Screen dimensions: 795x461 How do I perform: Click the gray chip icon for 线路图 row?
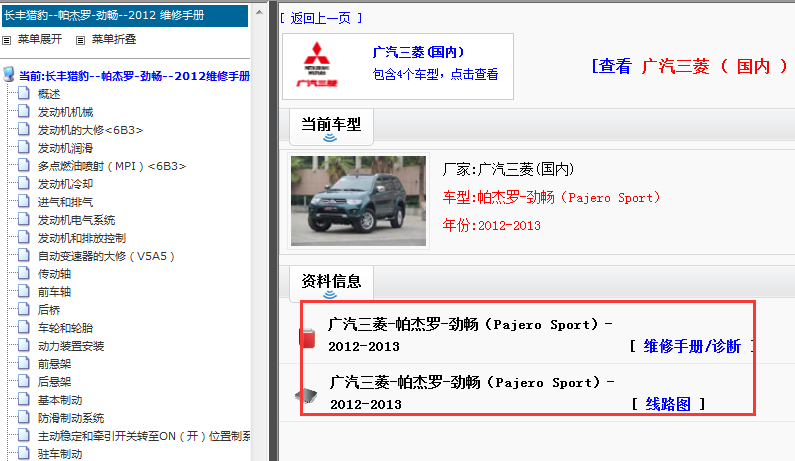click(306, 395)
